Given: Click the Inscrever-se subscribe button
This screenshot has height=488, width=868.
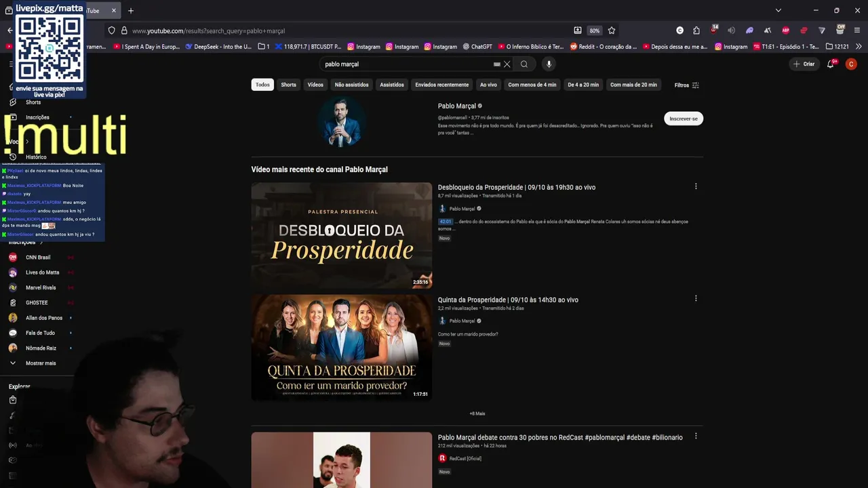Looking at the screenshot, I should coord(684,119).
